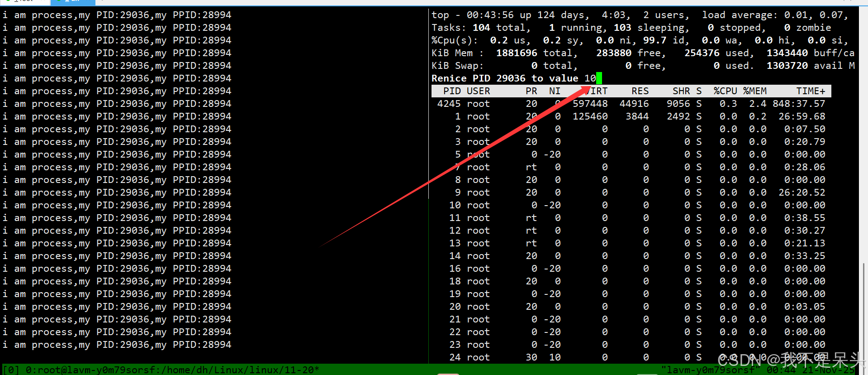Click the time value 0:28.06
868x375 pixels.
coord(805,167)
